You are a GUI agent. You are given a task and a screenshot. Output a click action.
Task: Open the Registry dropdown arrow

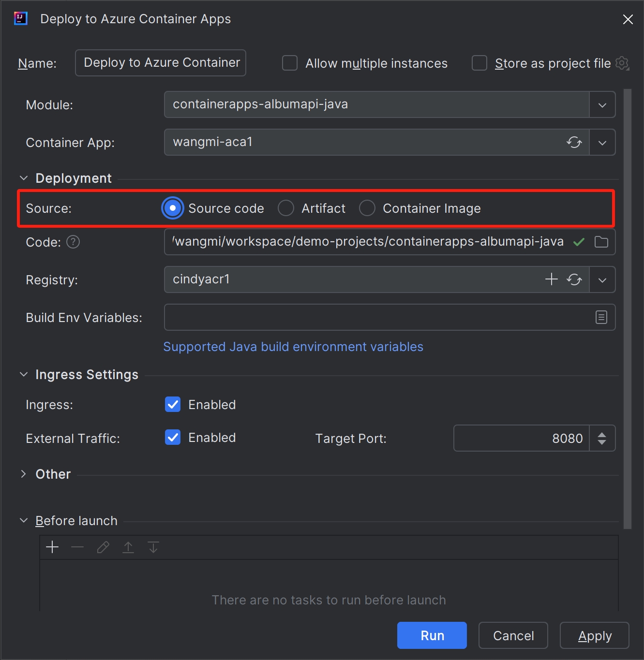click(x=602, y=280)
